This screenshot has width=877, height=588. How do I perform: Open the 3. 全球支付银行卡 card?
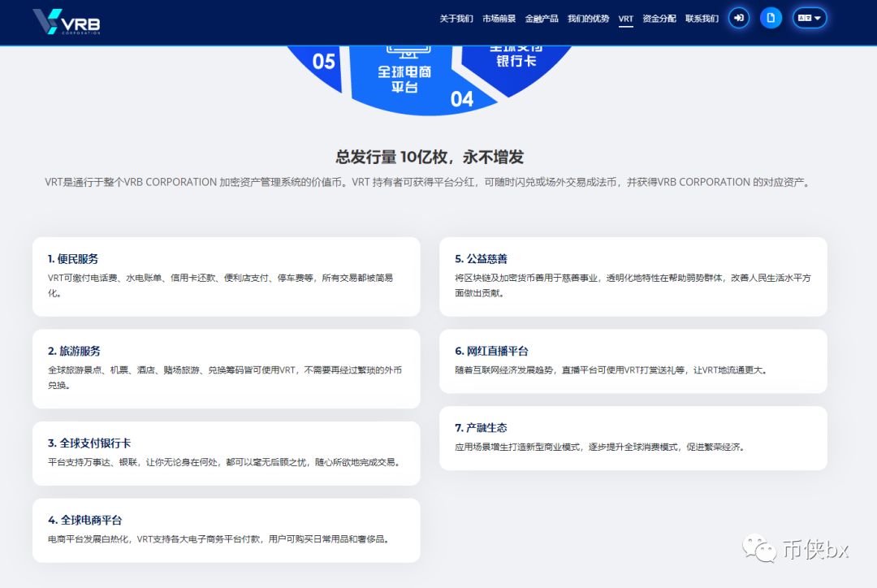[226, 453]
